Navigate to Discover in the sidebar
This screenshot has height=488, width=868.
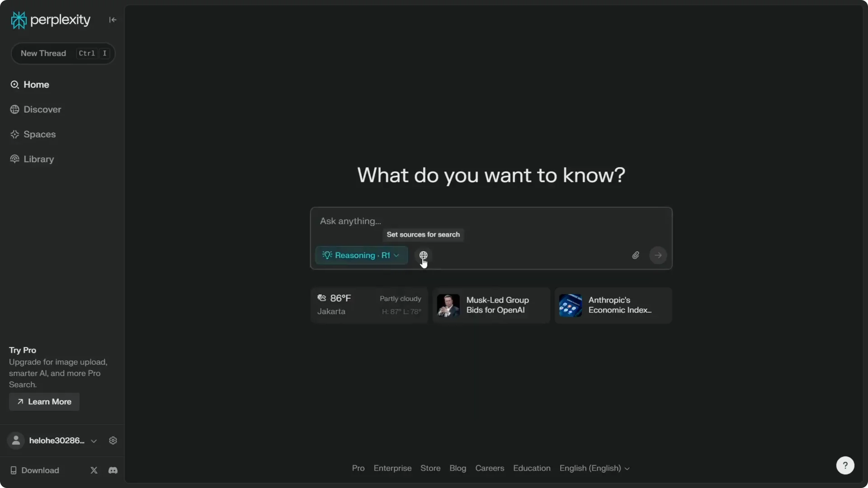pyautogui.click(x=41, y=109)
